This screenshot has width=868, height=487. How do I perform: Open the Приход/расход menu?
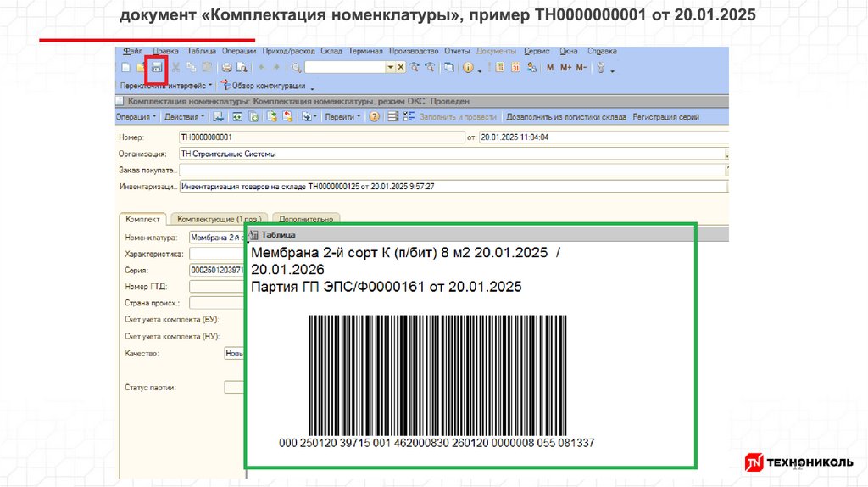(288, 51)
